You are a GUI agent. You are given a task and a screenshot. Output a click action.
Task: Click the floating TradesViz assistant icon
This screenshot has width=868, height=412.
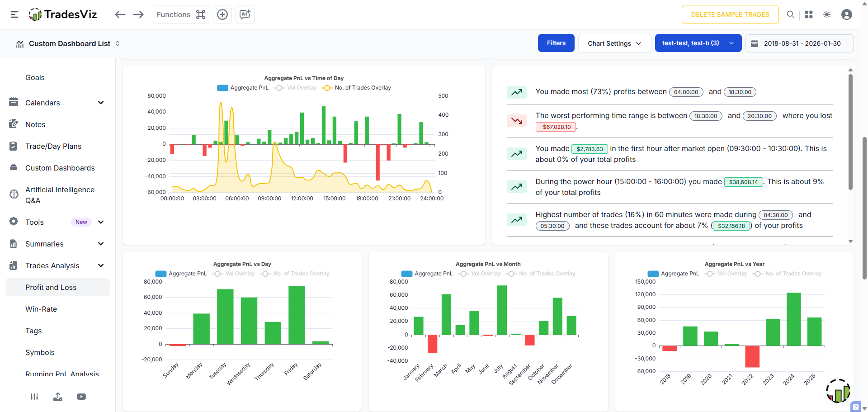click(838, 391)
